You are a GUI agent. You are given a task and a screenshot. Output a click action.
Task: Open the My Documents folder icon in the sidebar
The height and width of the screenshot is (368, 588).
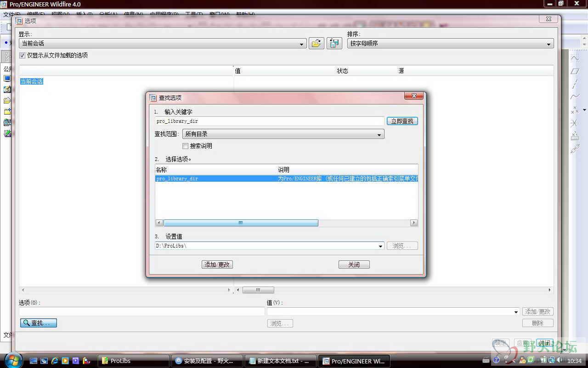(7, 100)
